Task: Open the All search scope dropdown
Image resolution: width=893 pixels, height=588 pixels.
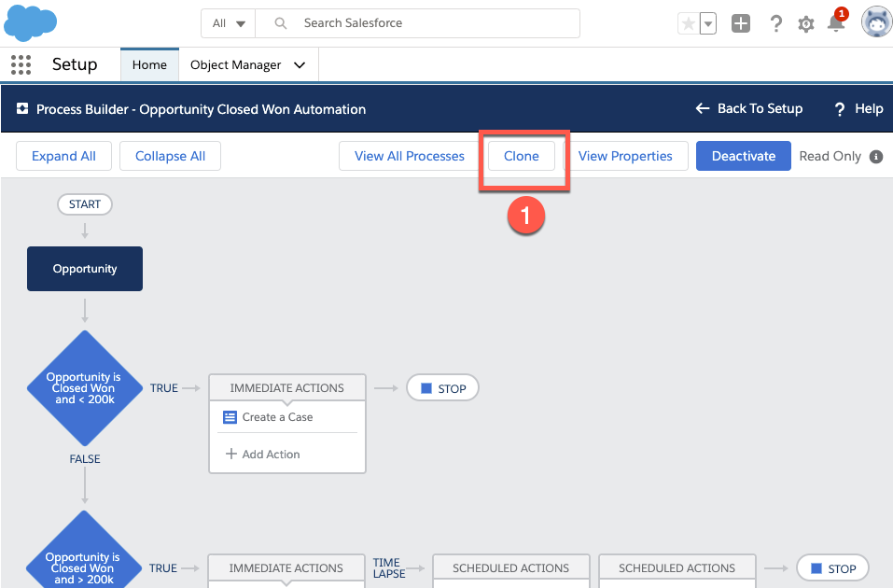Action: pos(229,23)
